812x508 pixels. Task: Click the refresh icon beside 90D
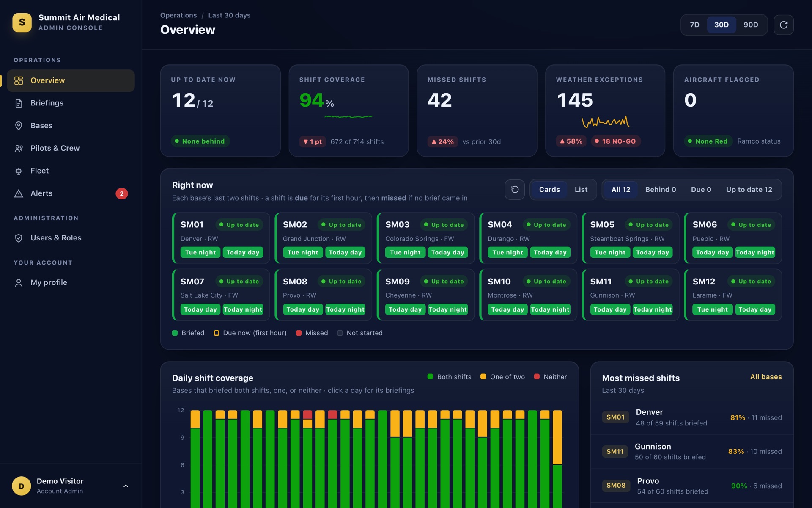point(783,25)
